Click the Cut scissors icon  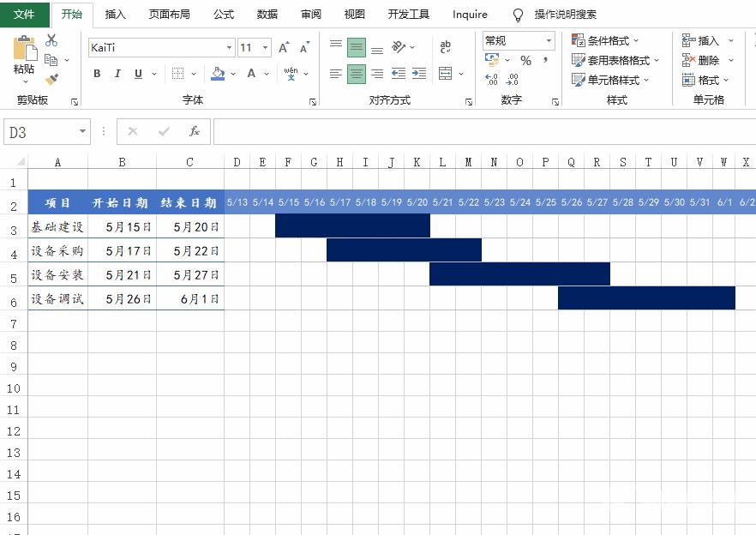pos(51,40)
